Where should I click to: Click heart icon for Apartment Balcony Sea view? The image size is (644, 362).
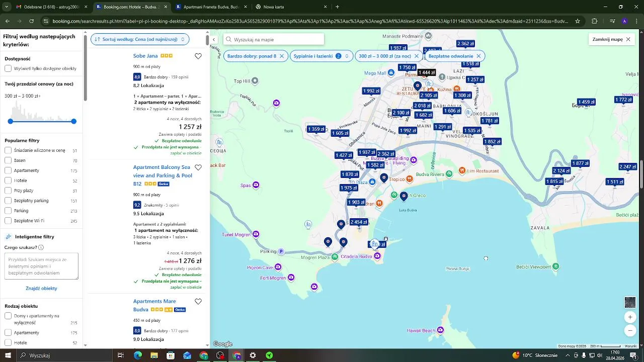(x=198, y=167)
